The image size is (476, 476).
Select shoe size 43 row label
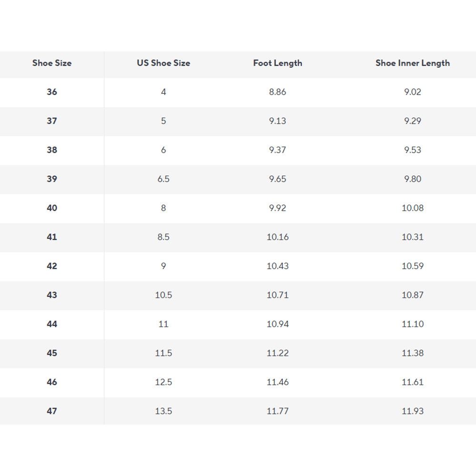point(52,295)
